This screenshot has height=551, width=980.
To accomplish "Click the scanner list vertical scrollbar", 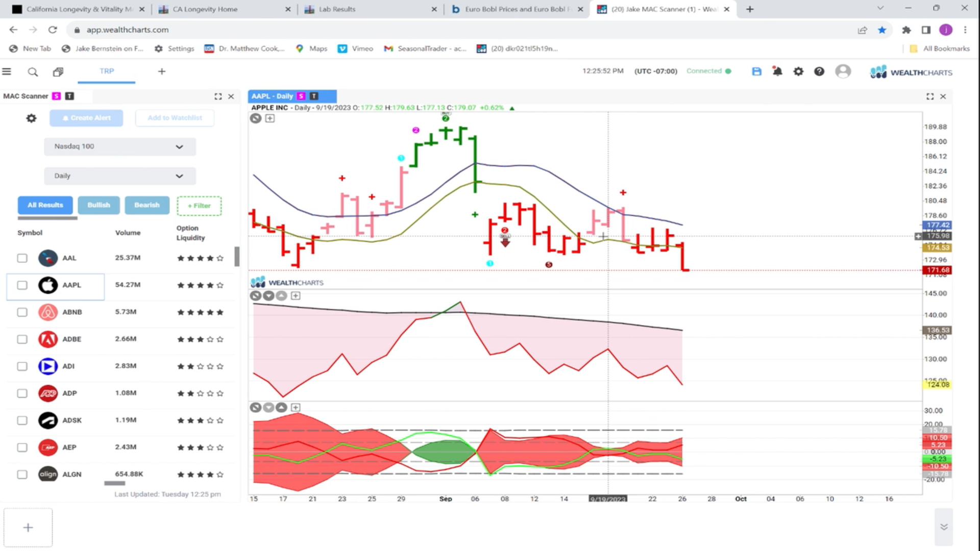I will point(237,257).
